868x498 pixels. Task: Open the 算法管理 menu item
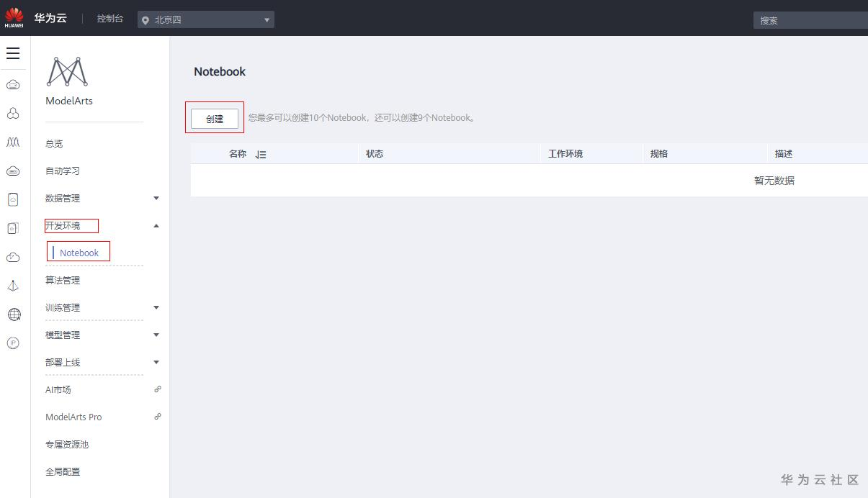63,280
